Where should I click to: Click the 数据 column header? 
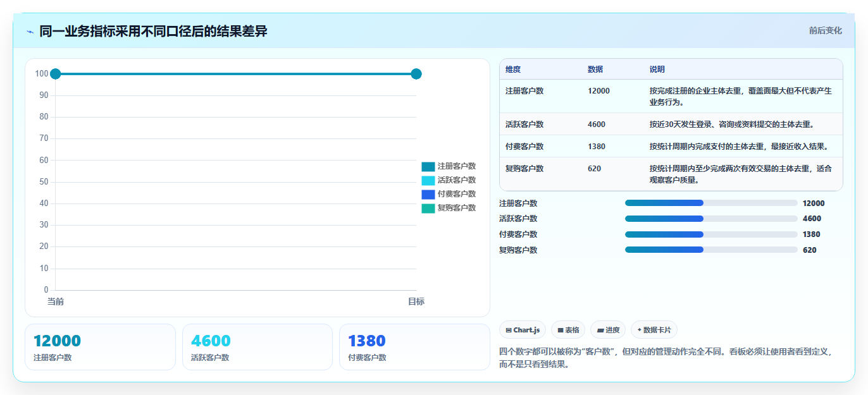[595, 70]
